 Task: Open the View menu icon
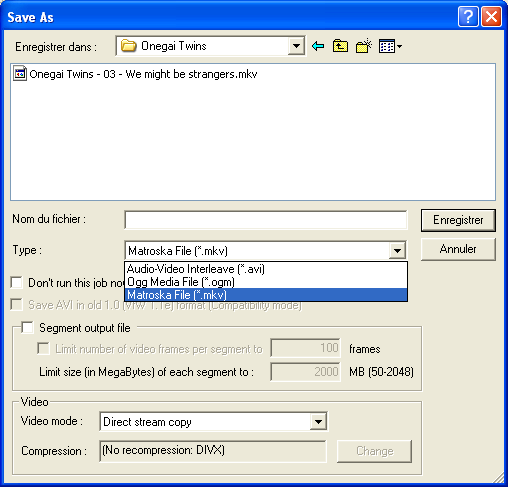tap(390, 46)
